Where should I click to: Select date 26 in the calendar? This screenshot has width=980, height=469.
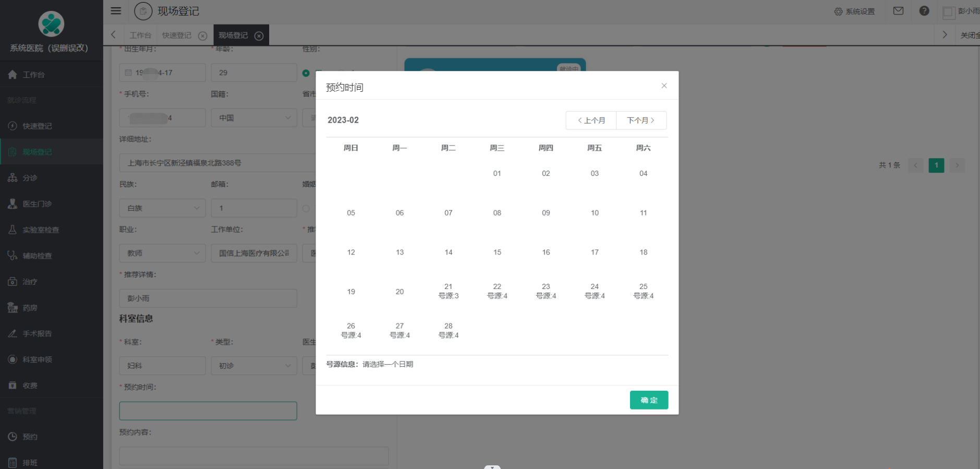(x=351, y=331)
